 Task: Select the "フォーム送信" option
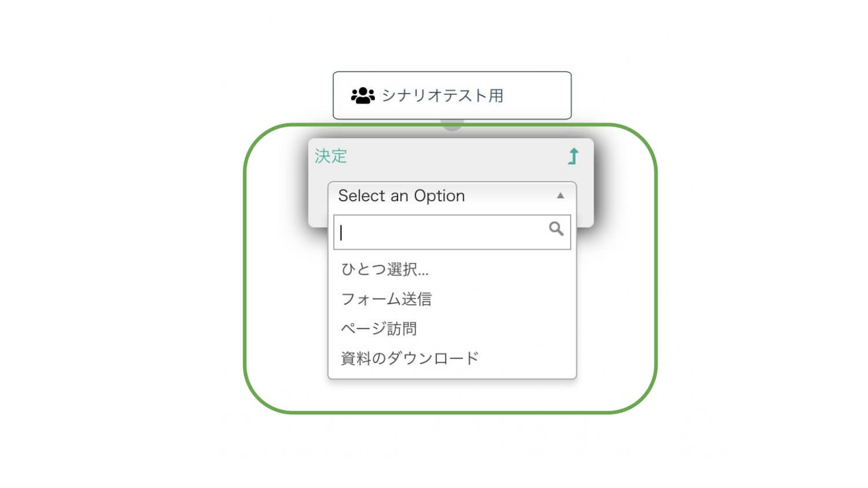point(387,299)
